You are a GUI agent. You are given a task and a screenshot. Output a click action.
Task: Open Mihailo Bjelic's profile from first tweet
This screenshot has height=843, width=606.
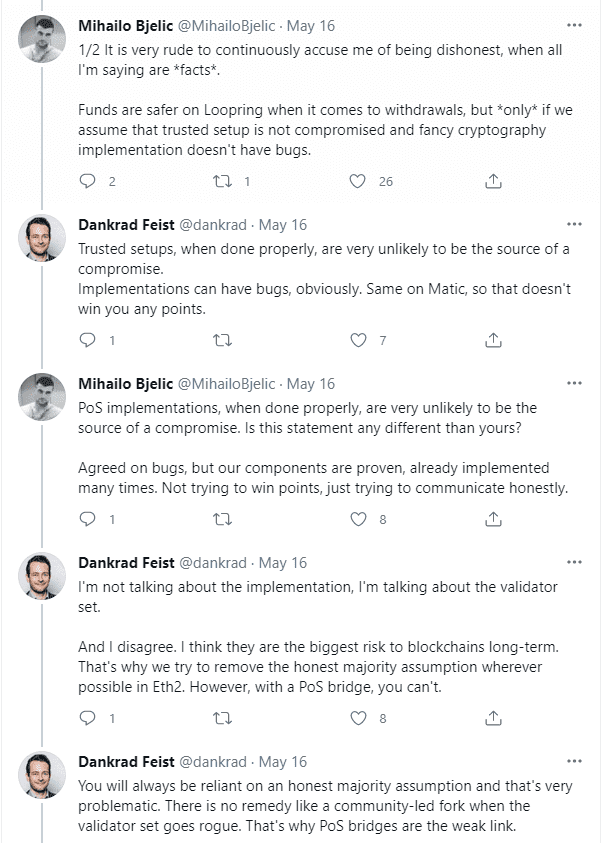126,26
